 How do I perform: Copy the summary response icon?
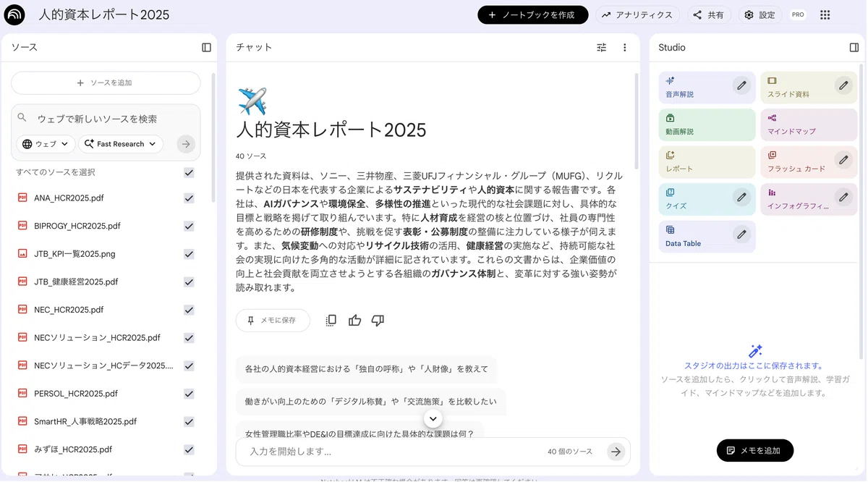(331, 321)
